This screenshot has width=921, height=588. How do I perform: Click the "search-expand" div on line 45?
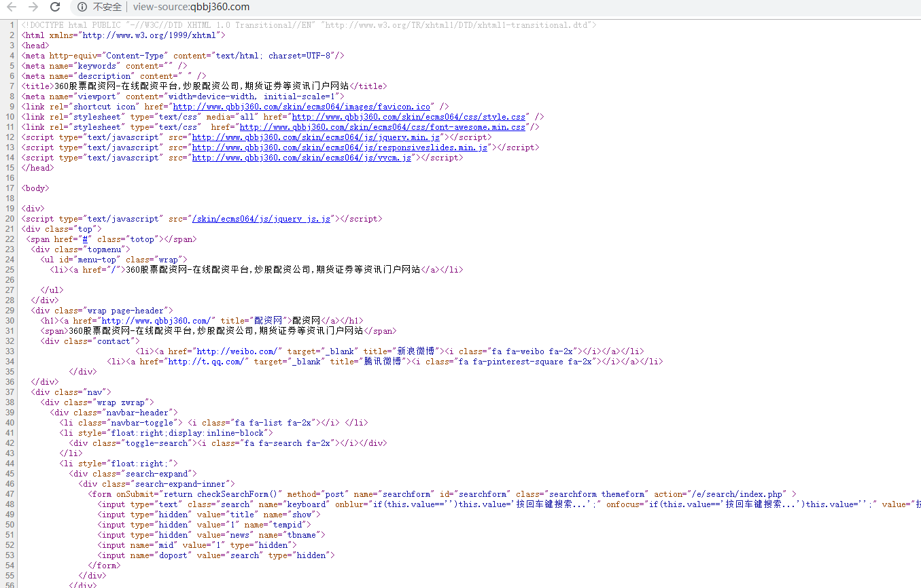pyautogui.click(x=133, y=474)
